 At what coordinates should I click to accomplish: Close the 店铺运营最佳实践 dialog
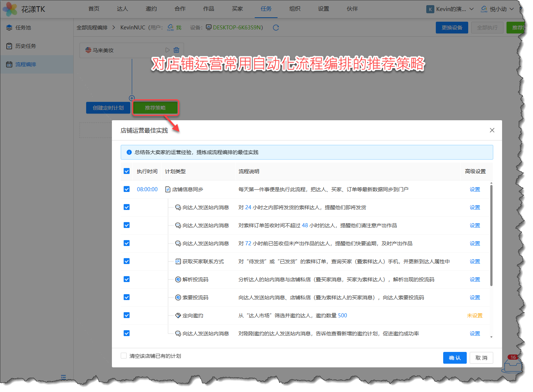coord(492,130)
